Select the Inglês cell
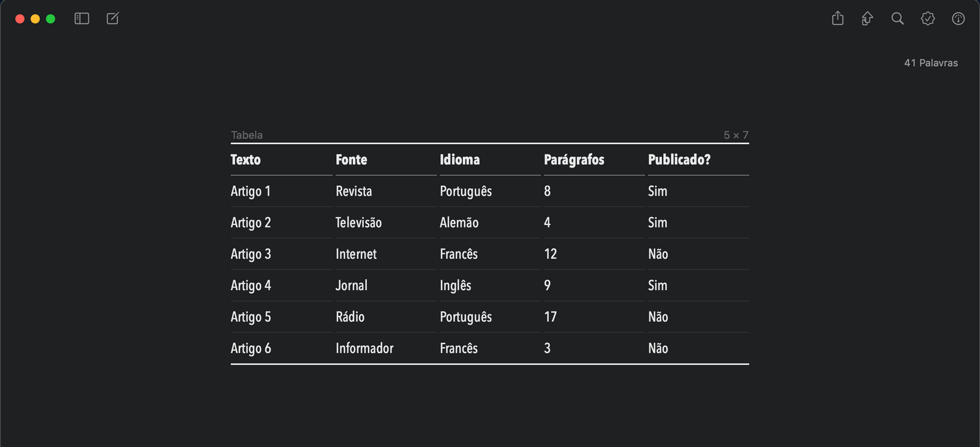Screen dimensions: 980x447 [x=456, y=286]
